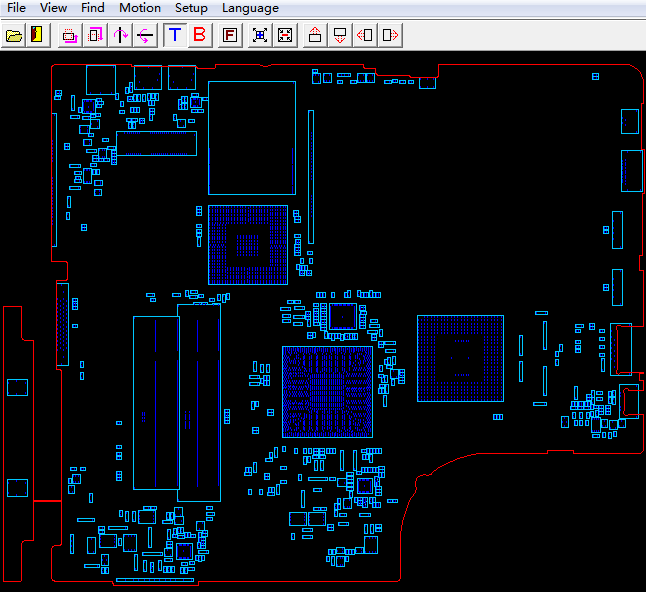646x592 pixels.
Task: Rotate board clockwise with magenta arrow icon
Action: pos(95,35)
